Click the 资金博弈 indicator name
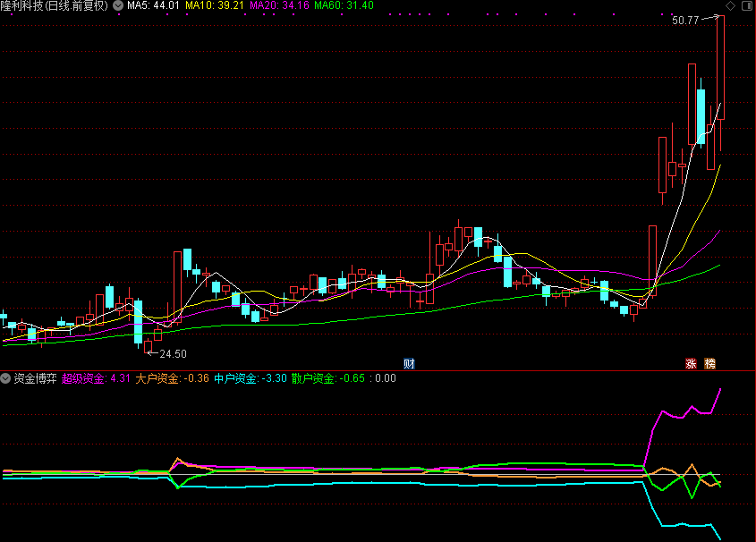756x542 pixels. (35, 378)
